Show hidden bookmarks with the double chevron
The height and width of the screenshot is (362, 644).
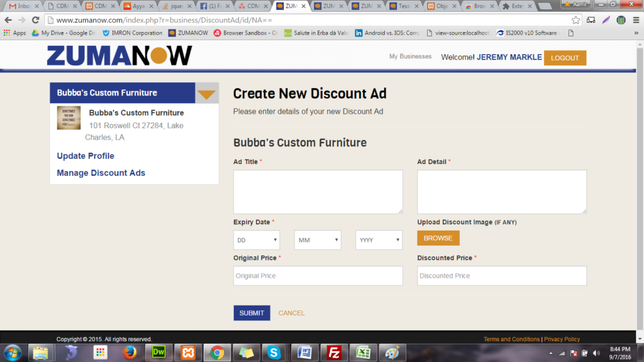(636, 33)
